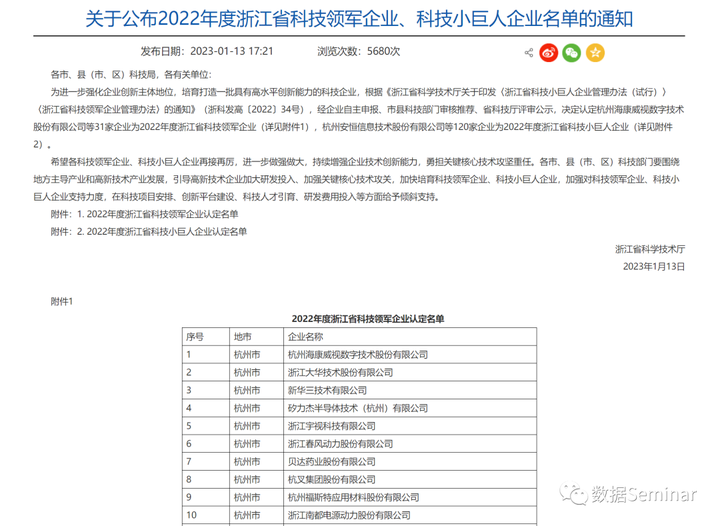Image resolution: width=720 pixels, height=526 pixels.
Task: Click 杭州市 city cell in row 7
Action: pos(257,462)
